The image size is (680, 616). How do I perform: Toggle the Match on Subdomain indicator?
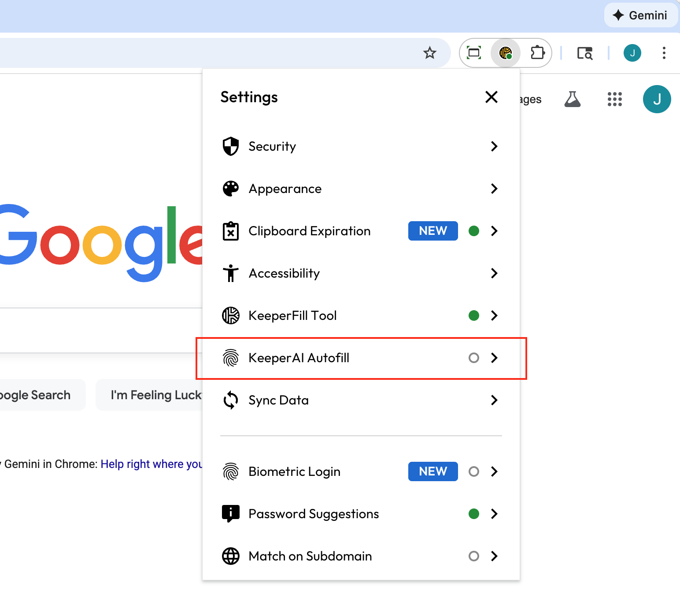pos(473,556)
